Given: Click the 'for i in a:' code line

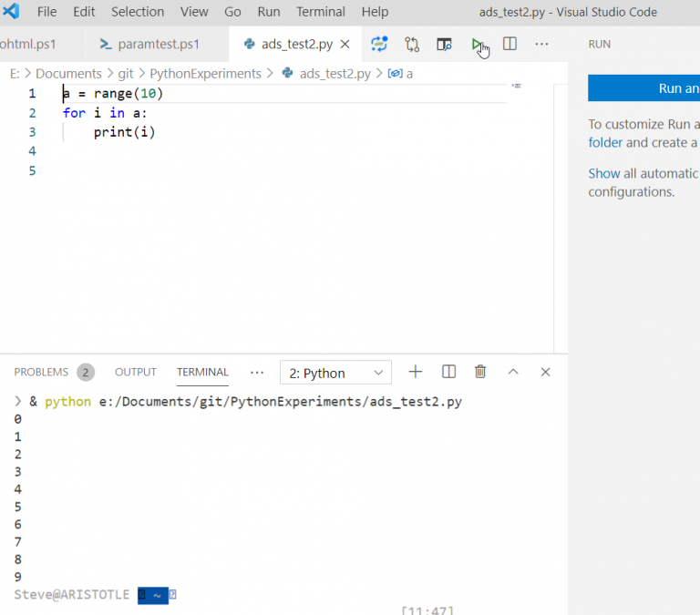Looking at the screenshot, I should (105, 113).
